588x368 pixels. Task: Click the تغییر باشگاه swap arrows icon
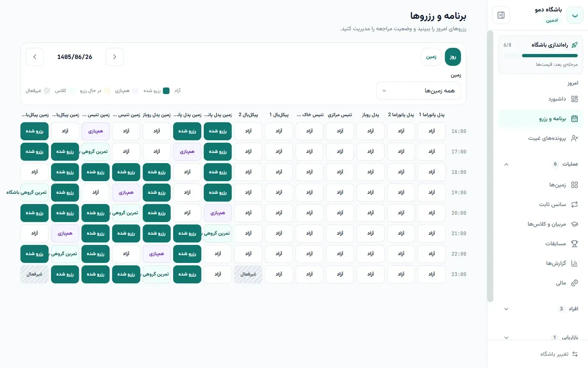pyautogui.click(x=575, y=354)
